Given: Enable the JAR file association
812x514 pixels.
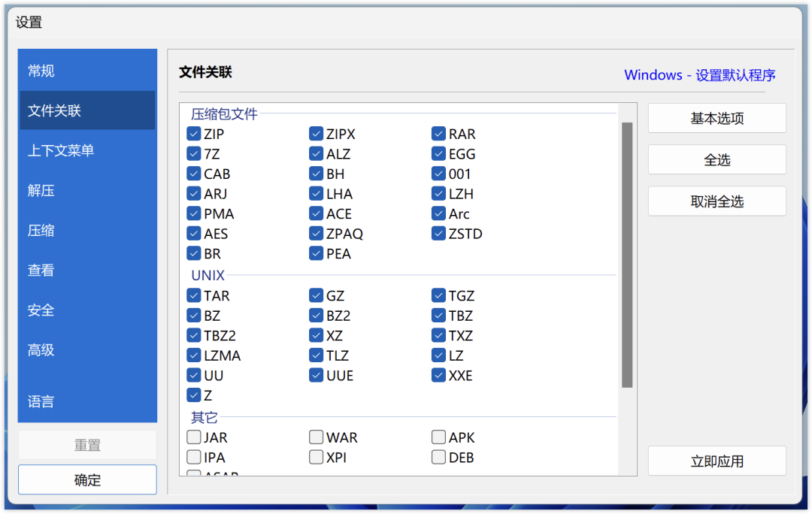Looking at the screenshot, I should tap(194, 437).
